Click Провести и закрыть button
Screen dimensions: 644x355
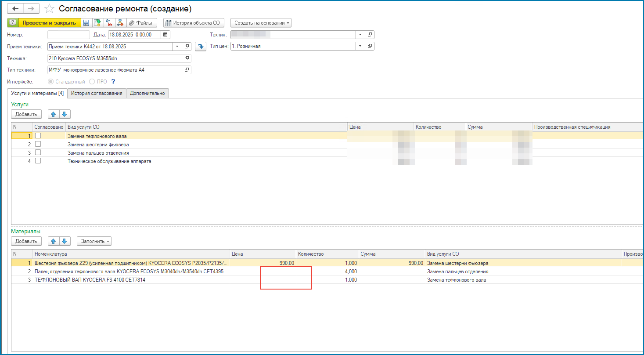49,23
